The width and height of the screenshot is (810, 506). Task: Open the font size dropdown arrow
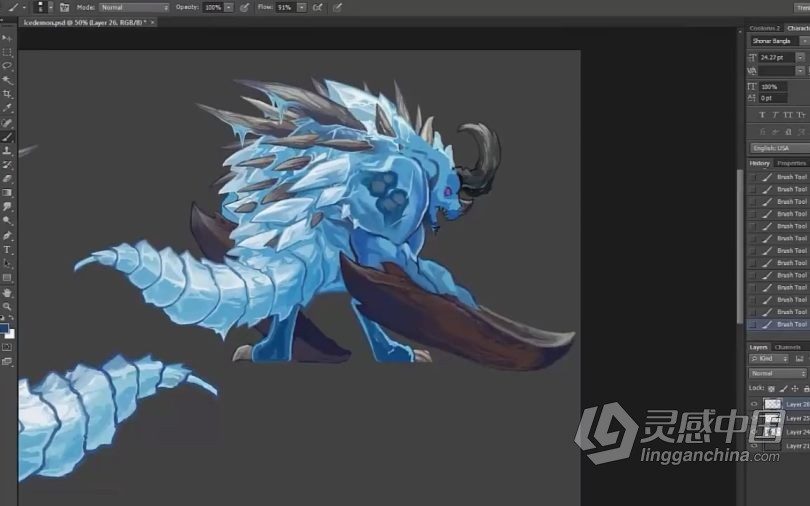pos(800,57)
